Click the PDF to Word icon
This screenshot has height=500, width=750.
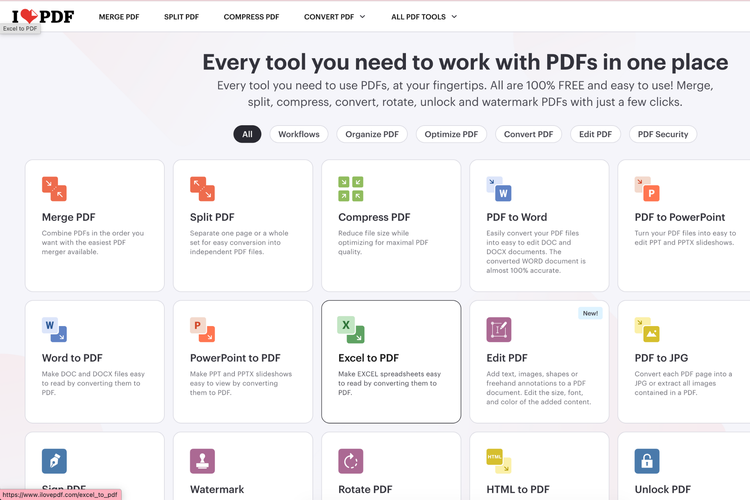[x=499, y=189]
